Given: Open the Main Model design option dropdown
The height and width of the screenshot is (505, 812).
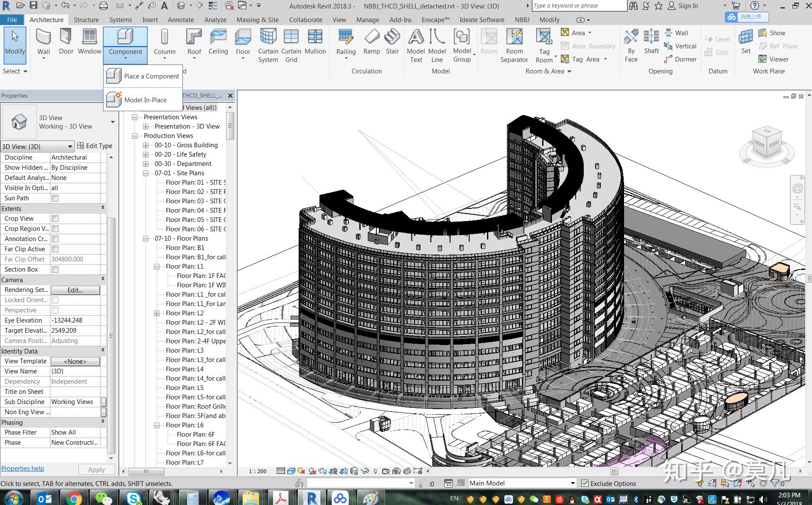Looking at the screenshot, I should tap(522, 483).
